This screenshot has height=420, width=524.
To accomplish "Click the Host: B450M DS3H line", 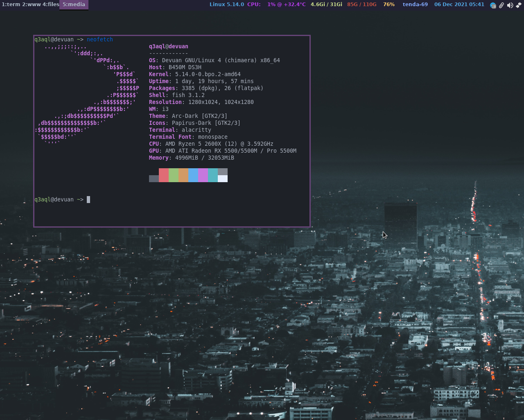I will click(x=175, y=67).
